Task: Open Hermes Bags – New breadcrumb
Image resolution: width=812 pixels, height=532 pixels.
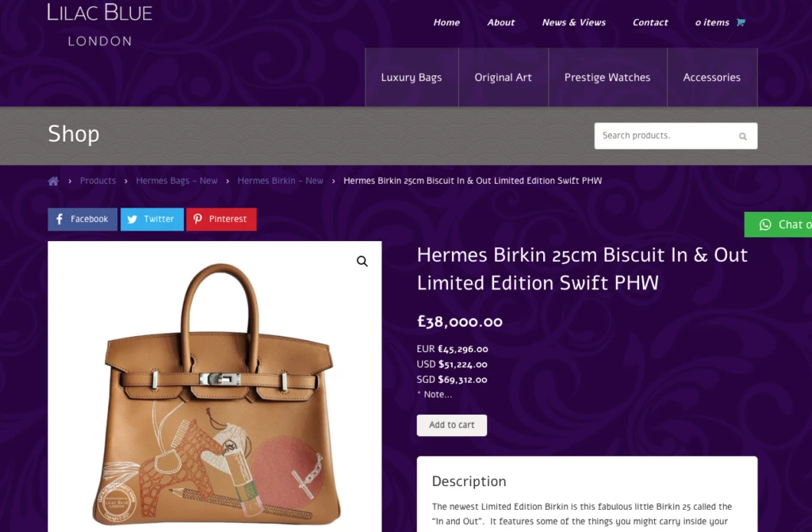Action: click(177, 181)
